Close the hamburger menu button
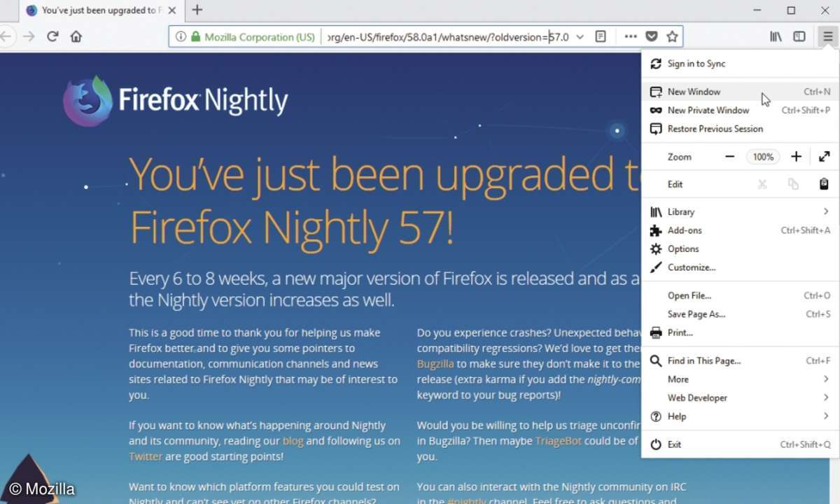 [x=828, y=36]
